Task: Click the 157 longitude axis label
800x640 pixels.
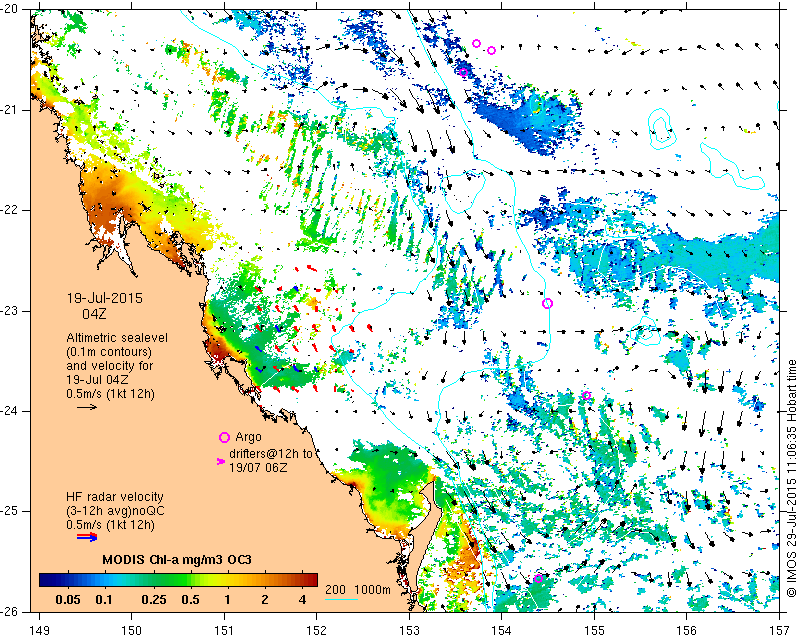Action: tap(780, 631)
